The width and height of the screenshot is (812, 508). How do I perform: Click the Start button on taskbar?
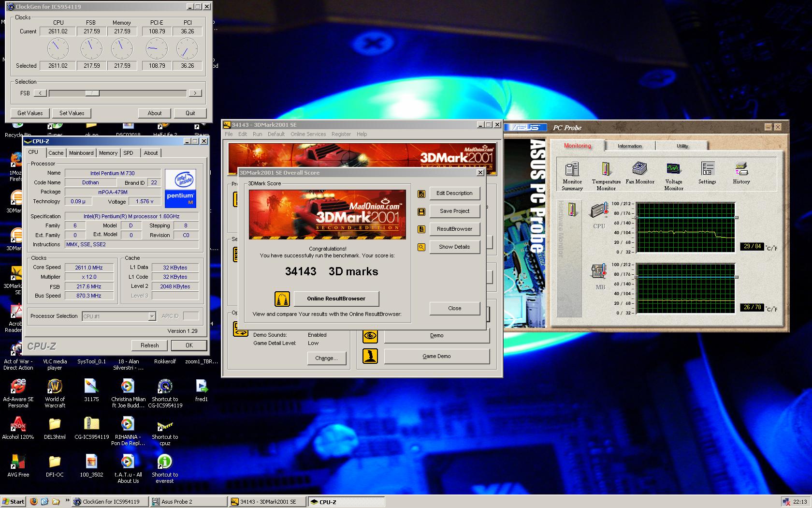[x=13, y=502]
